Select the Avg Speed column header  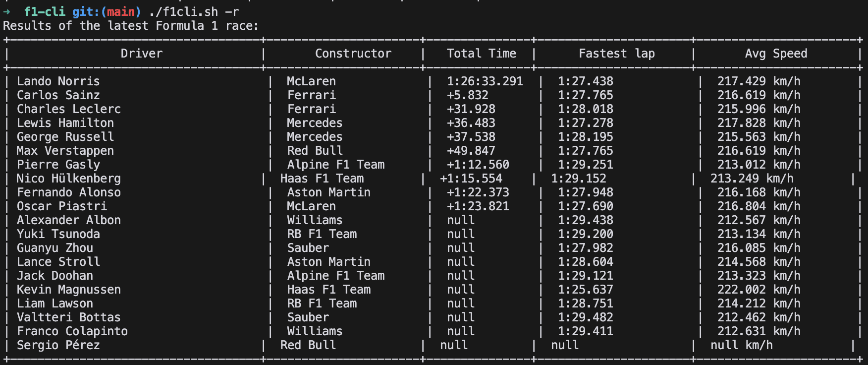(x=776, y=54)
